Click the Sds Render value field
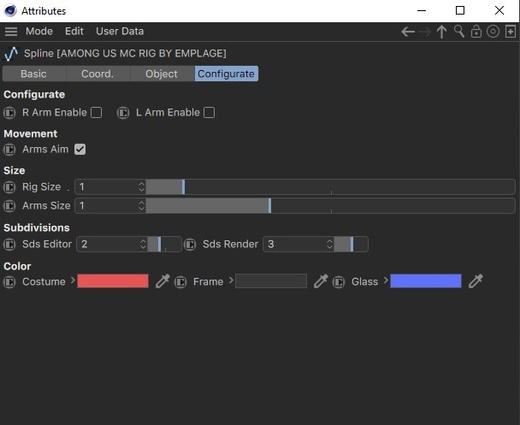This screenshot has width=520, height=425. [x=295, y=244]
